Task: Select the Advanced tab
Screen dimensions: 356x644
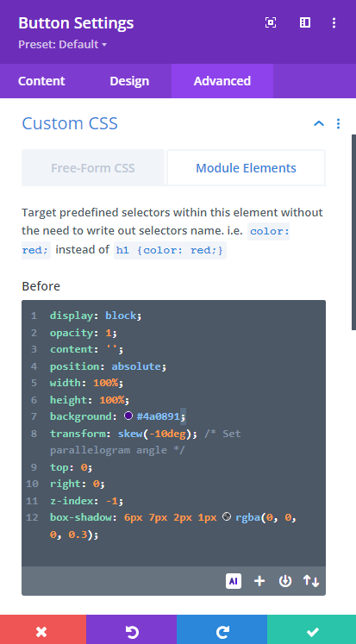Action: [x=222, y=81]
